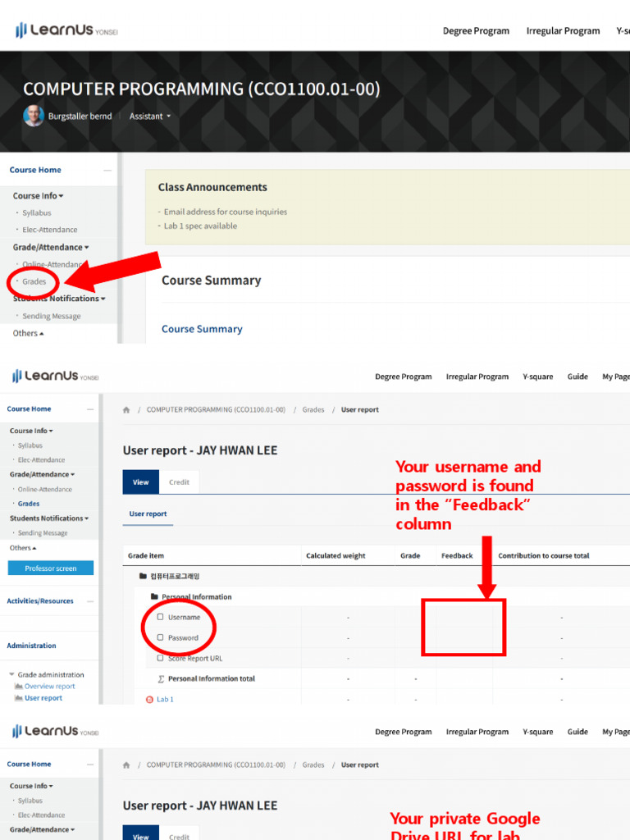Image resolution: width=630 pixels, height=840 pixels.
Task: Open Guide in the bottom screenshot
Action: [x=577, y=732]
